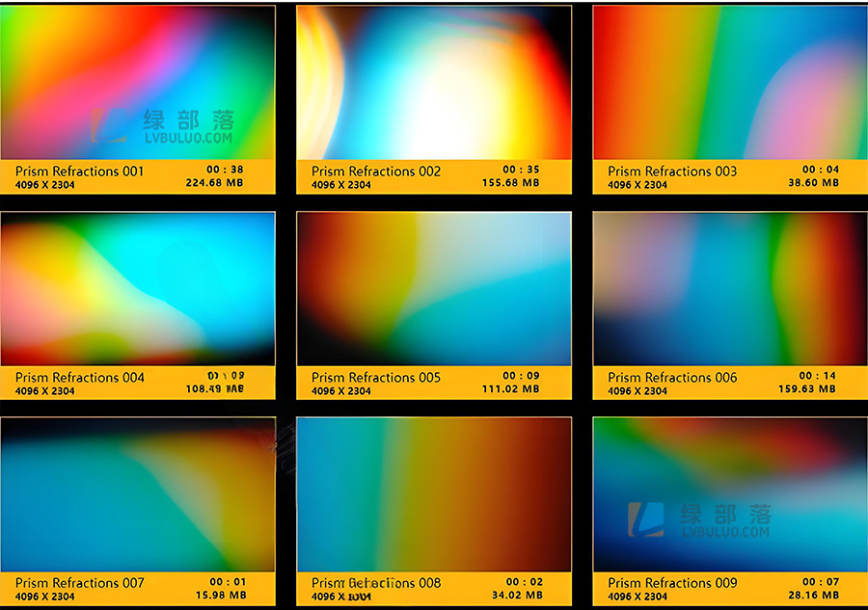Click the 4096 X 2304 resolution text under clip 005

(339, 391)
